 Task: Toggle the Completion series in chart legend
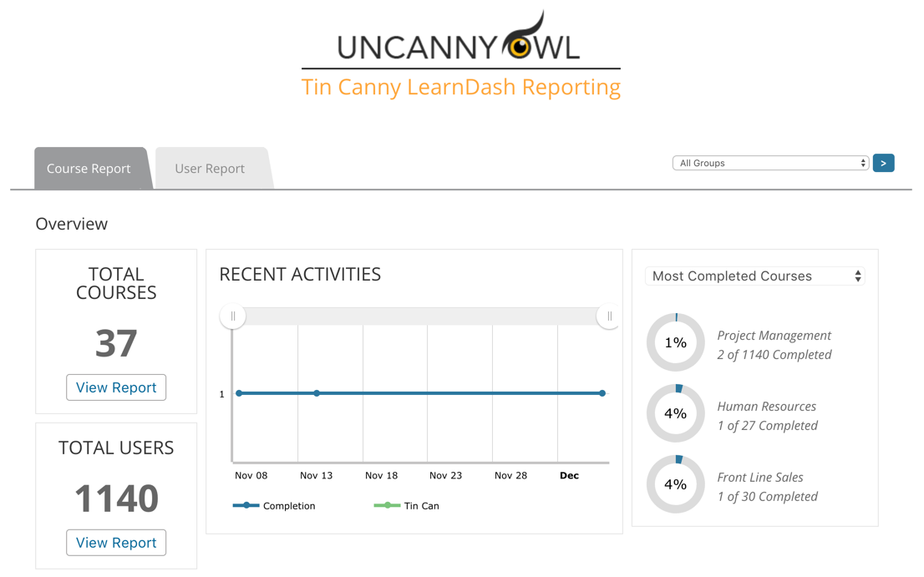click(x=275, y=505)
